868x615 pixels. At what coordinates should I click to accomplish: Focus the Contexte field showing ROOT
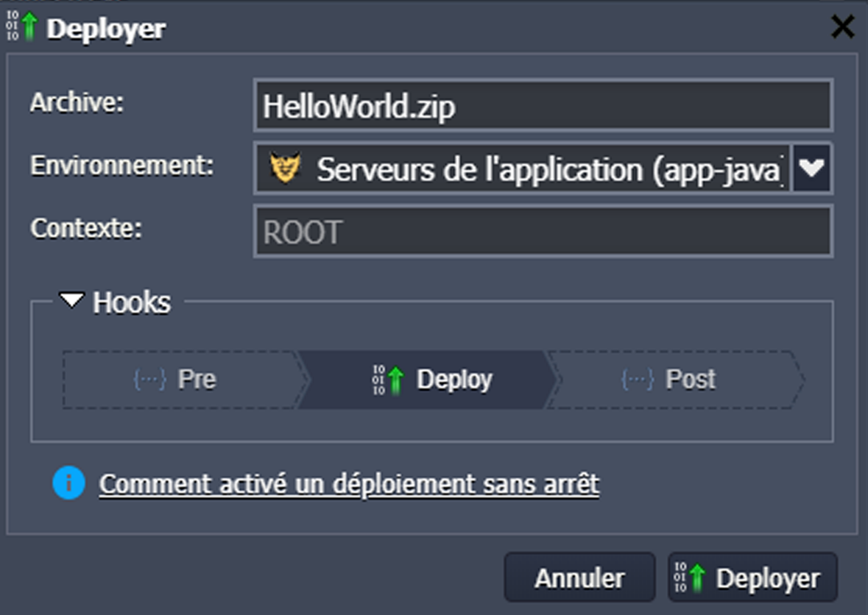click(543, 232)
